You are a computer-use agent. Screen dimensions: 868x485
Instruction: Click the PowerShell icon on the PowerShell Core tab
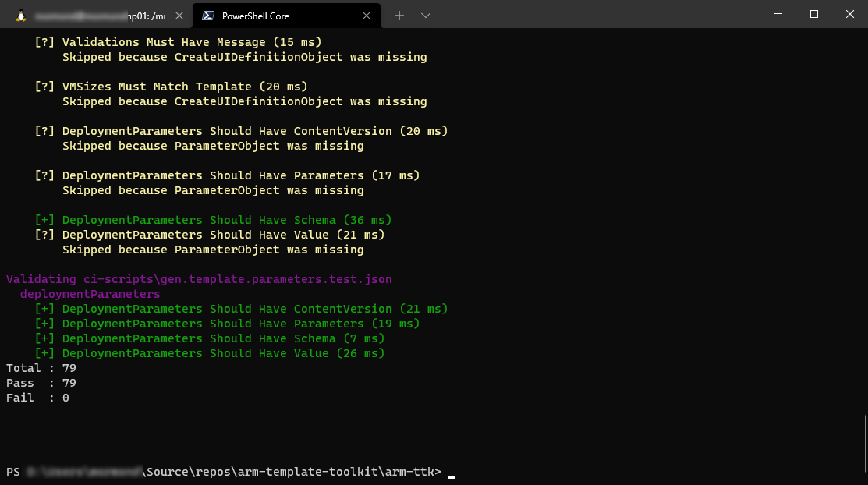point(207,14)
